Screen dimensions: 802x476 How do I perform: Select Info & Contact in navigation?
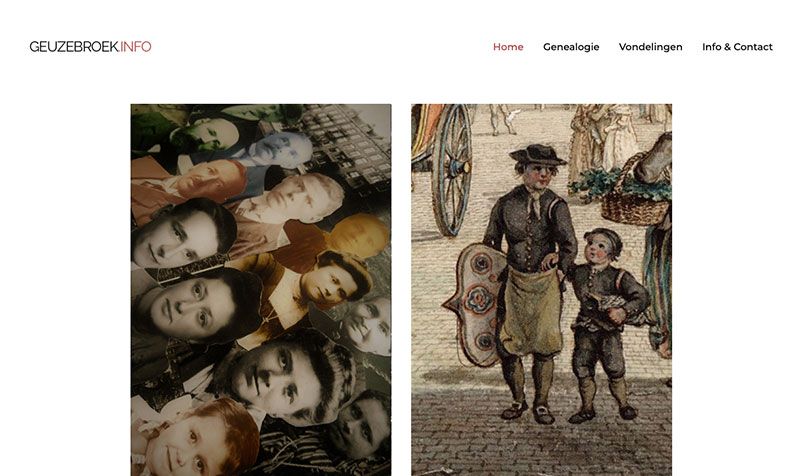pyautogui.click(x=737, y=47)
